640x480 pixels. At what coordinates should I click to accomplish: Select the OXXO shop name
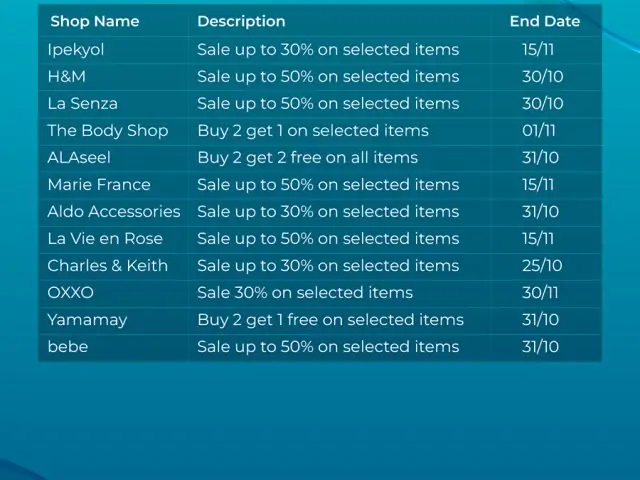[x=70, y=293]
